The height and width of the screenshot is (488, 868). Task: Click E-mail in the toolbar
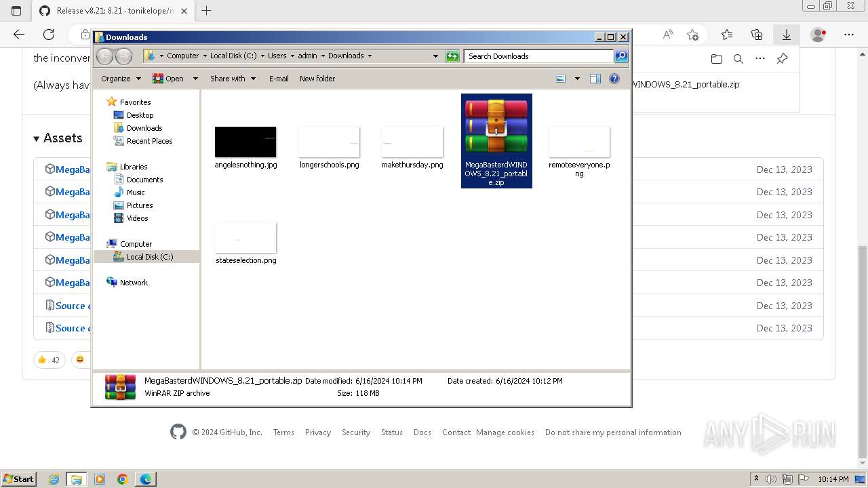279,79
